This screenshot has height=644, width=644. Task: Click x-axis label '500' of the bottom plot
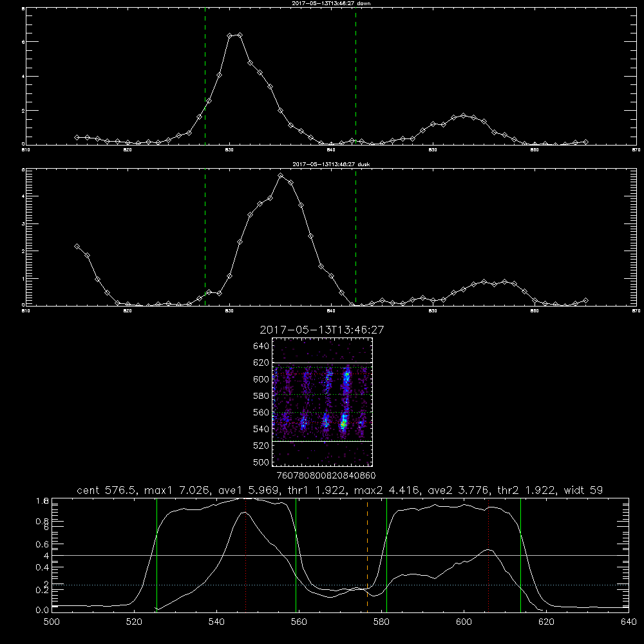click(x=52, y=622)
